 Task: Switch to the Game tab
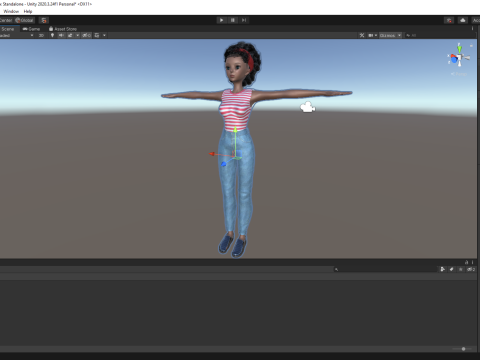coord(31,29)
